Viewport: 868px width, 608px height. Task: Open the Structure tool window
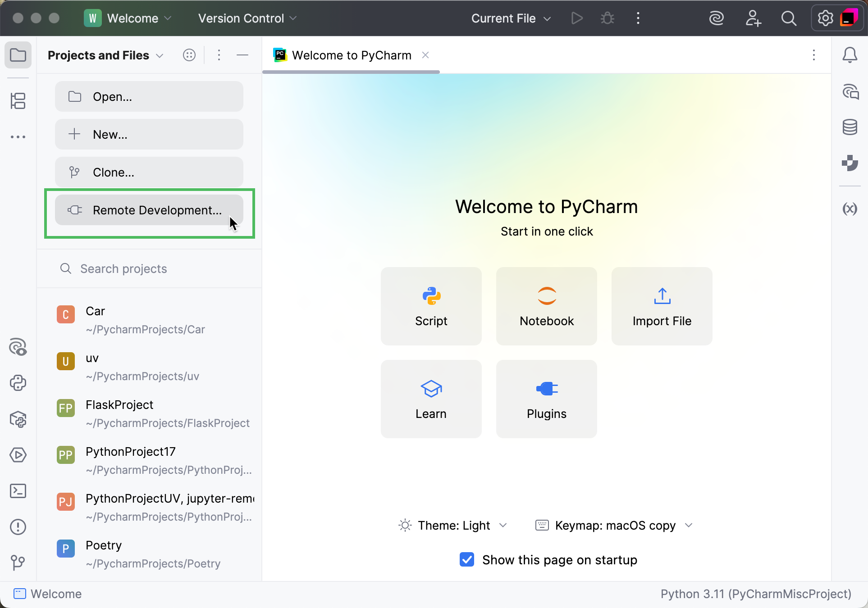point(18,101)
